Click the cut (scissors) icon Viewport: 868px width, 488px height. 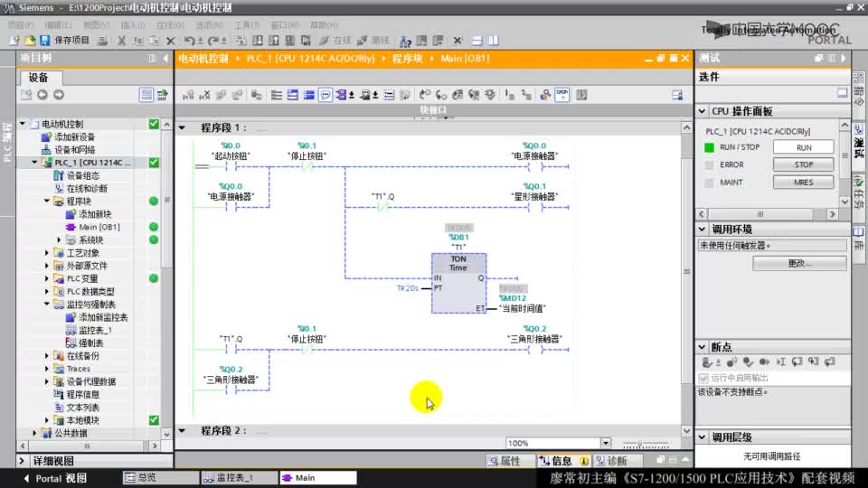pyautogui.click(x=122, y=41)
